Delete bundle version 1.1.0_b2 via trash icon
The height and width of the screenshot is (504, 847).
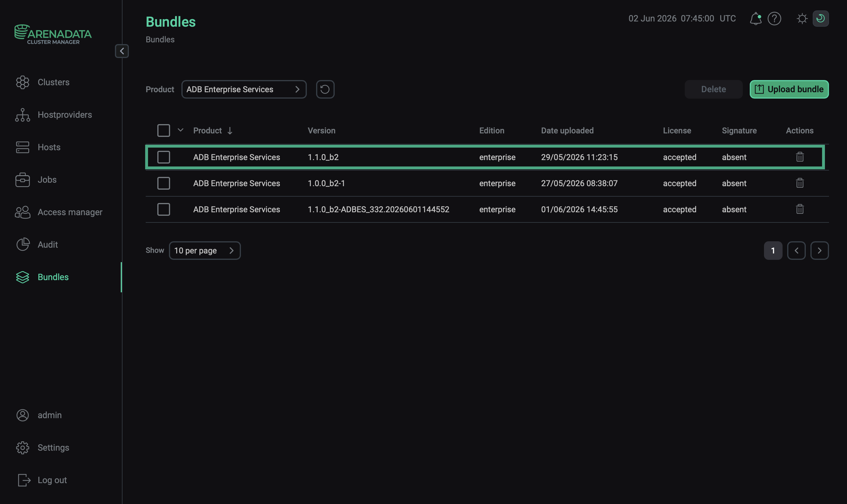click(x=800, y=157)
